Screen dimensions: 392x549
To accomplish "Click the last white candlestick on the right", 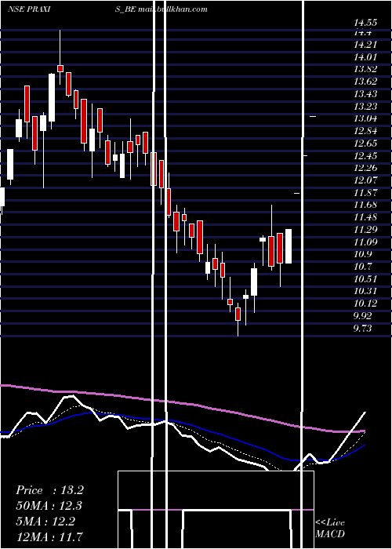I will (x=289, y=246).
